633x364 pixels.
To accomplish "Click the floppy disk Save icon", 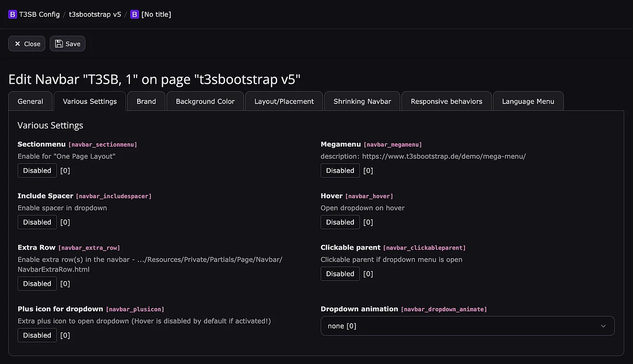I will pos(59,44).
